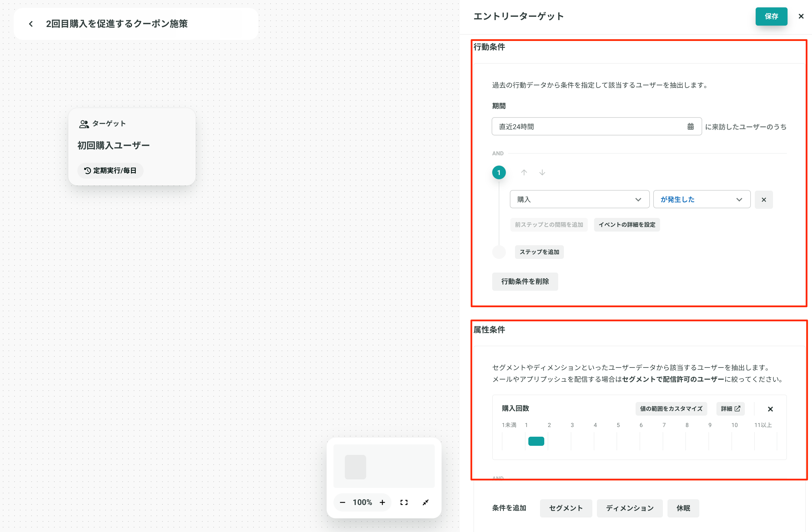Select the 11以上 bucket label
The image size is (812, 532).
763,425
